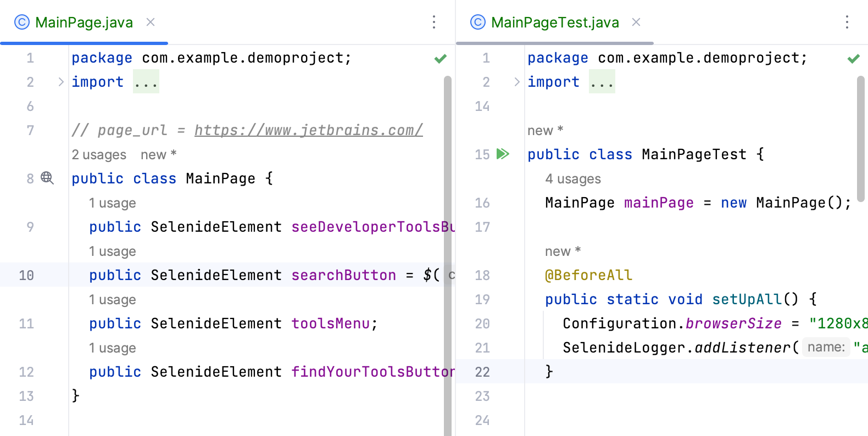Click the SelenideLogger class name on line 21
The width and height of the screenshot is (868, 436).
624,348
